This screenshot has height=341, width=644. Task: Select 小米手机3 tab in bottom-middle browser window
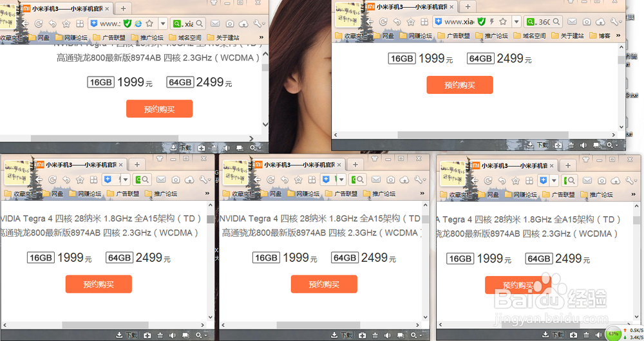coord(299,165)
